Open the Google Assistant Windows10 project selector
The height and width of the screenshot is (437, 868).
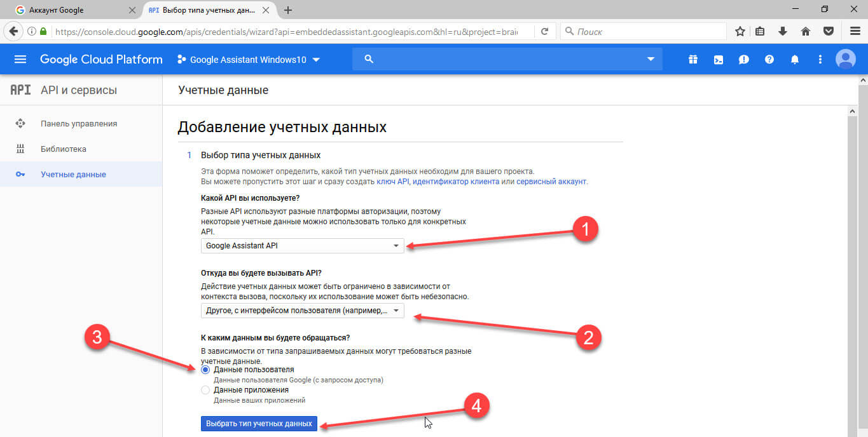pyautogui.click(x=249, y=60)
